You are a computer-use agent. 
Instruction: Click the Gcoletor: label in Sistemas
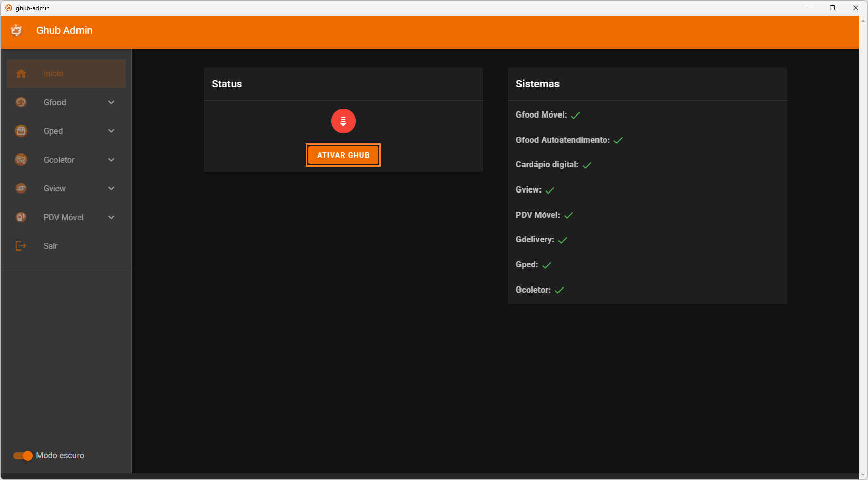(x=533, y=290)
